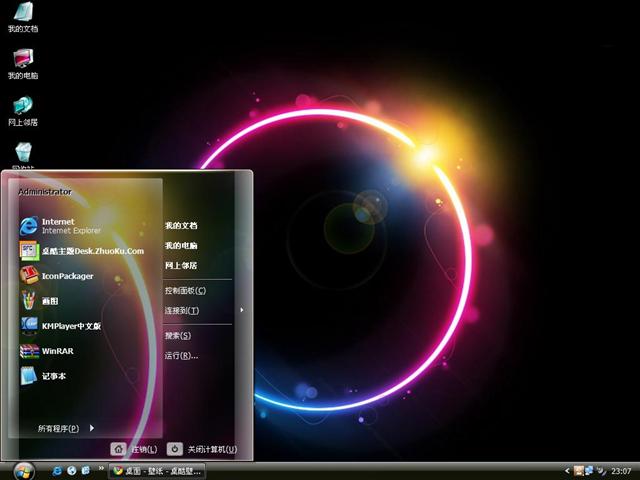This screenshot has width=640, height=480.
Task: Click the Start orb button
Action: (22, 470)
